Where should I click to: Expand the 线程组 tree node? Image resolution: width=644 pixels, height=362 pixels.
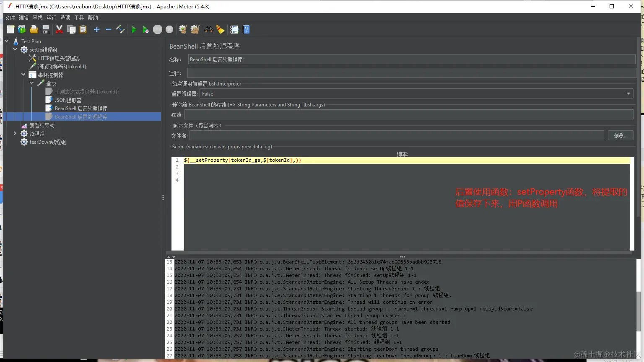(15, 133)
